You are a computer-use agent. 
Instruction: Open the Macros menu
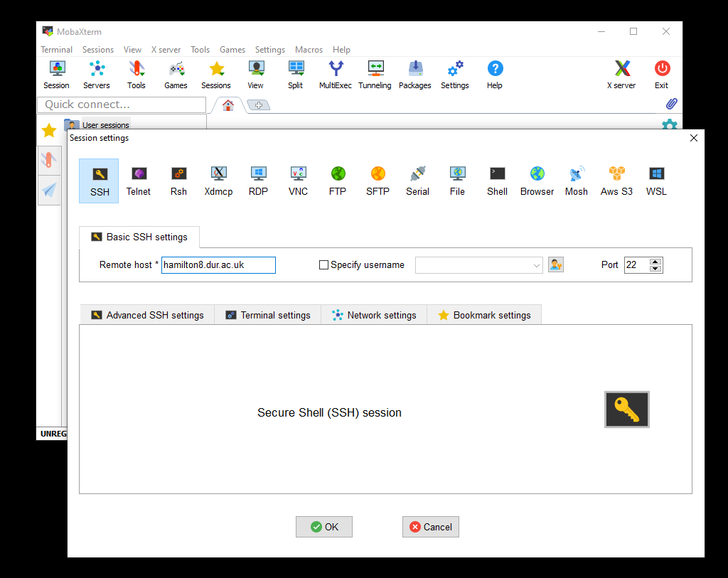point(309,50)
